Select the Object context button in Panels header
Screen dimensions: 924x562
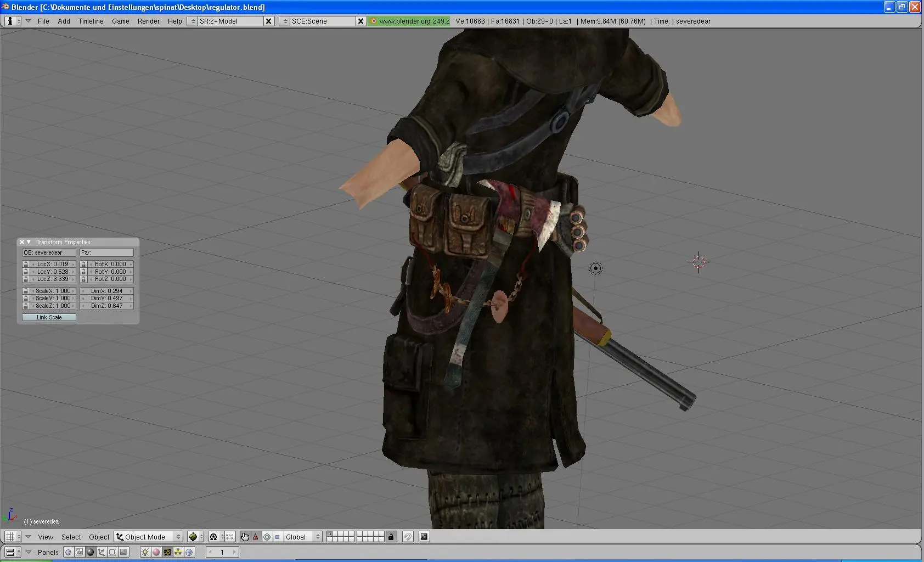(101, 552)
